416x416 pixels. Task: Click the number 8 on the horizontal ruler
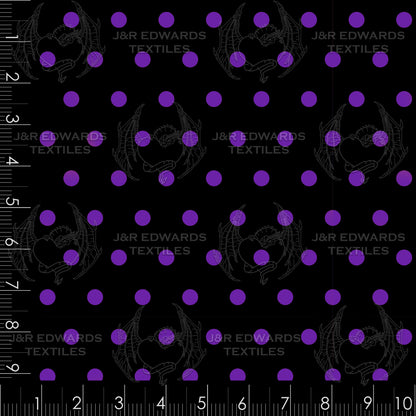tap(325, 403)
